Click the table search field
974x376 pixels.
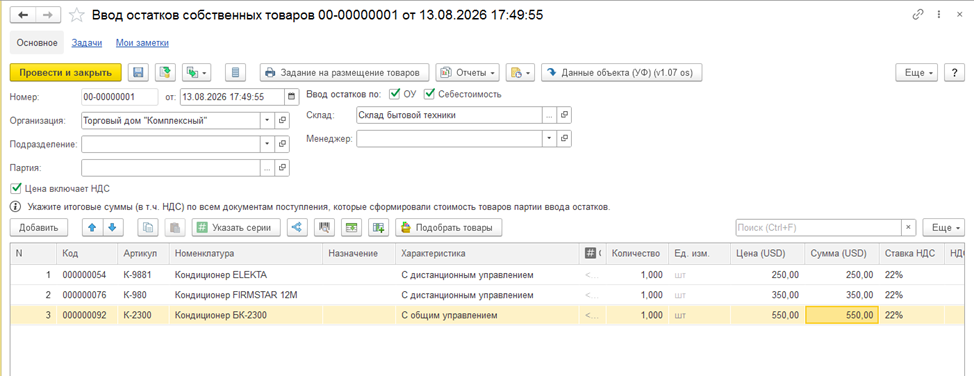click(819, 227)
